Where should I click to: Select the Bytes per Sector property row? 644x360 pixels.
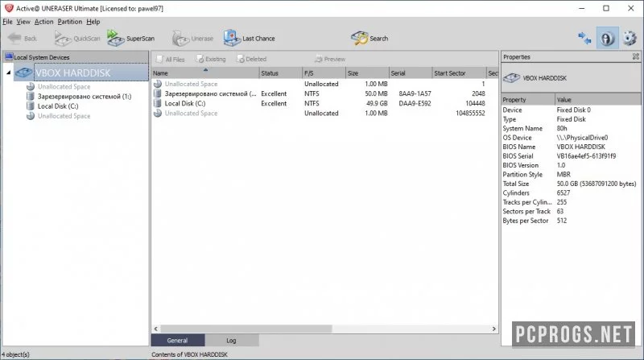(571, 221)
